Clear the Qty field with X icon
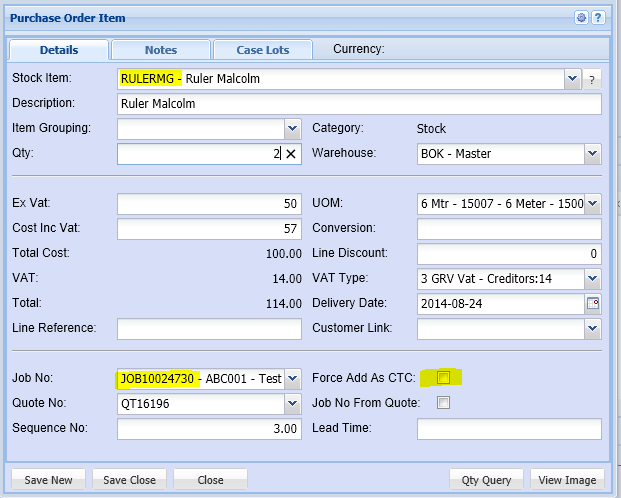Viewport: 621px width, 498px height. tap(291, 154)
